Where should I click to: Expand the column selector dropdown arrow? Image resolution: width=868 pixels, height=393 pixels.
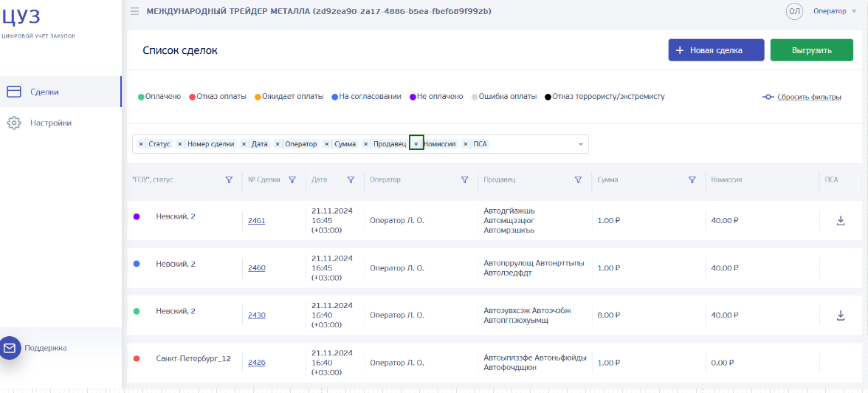(x=581, y=144)
